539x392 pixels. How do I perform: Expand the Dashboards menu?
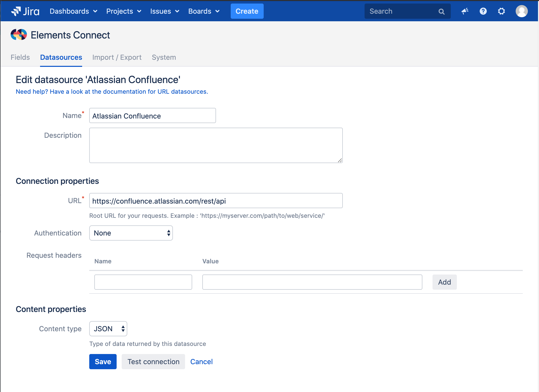(73, 11)
